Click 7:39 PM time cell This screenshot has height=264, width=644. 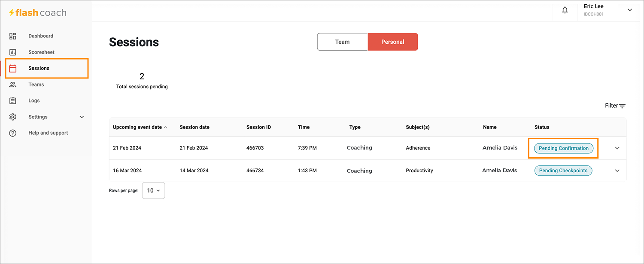[x=307, y=148]
